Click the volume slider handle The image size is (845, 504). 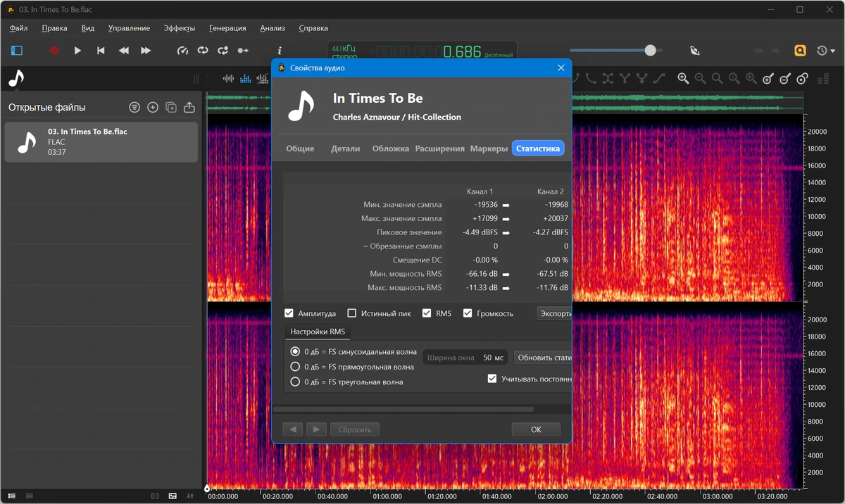tap(650, 51)
